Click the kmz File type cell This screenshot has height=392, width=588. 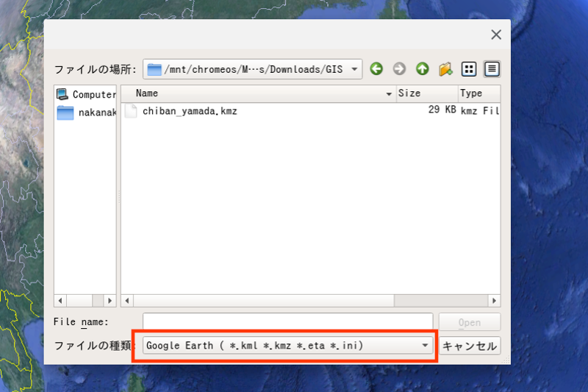tap(480, 110)
